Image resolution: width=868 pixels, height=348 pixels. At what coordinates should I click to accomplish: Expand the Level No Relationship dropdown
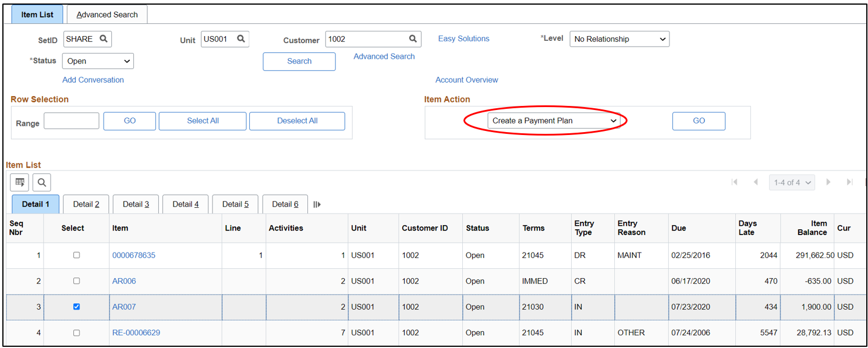[619, 39]
